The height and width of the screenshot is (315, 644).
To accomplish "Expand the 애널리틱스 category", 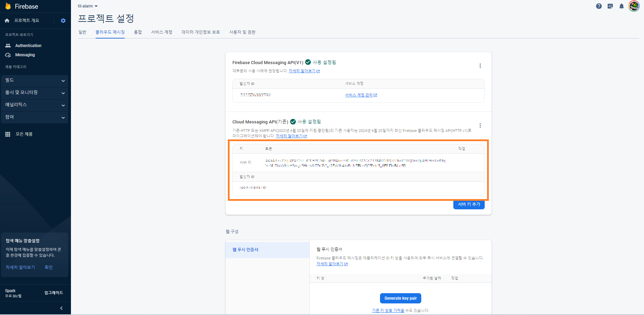I will pyautogui.click(x=34, y=105).
